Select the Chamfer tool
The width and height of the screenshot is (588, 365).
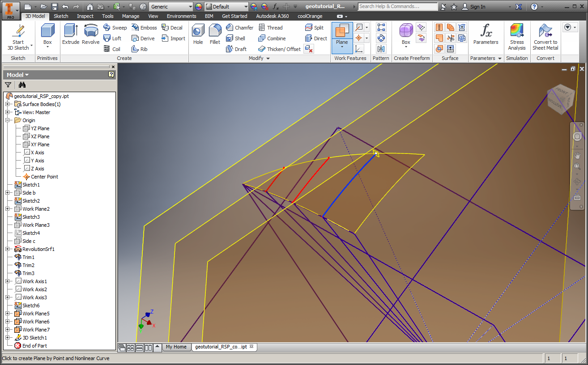(239, 28)
